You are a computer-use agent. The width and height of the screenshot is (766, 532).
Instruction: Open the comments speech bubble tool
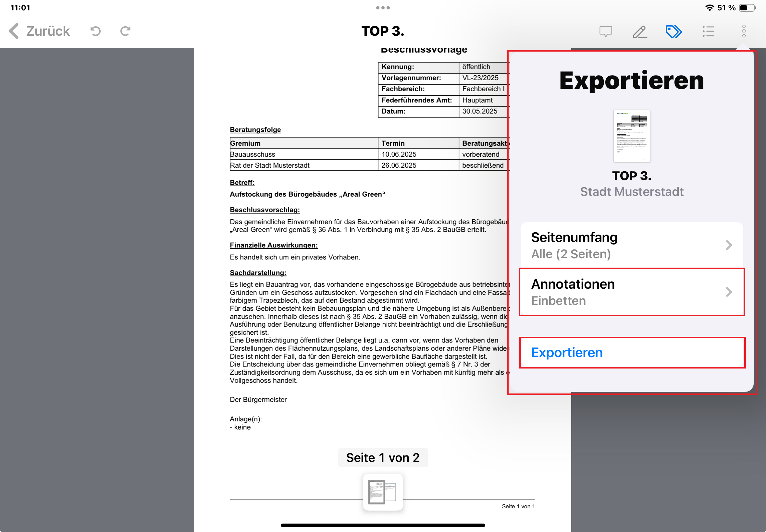coord(605,31)
